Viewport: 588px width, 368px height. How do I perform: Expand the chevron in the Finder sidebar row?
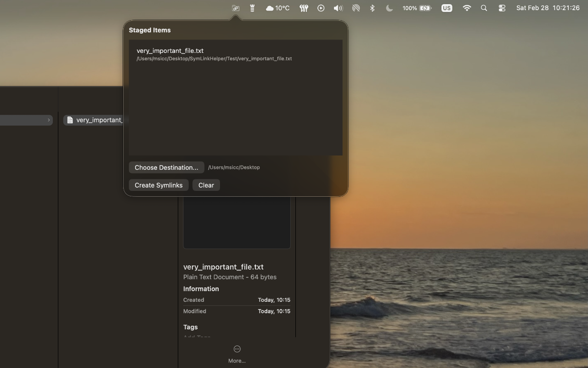point(49,120)
